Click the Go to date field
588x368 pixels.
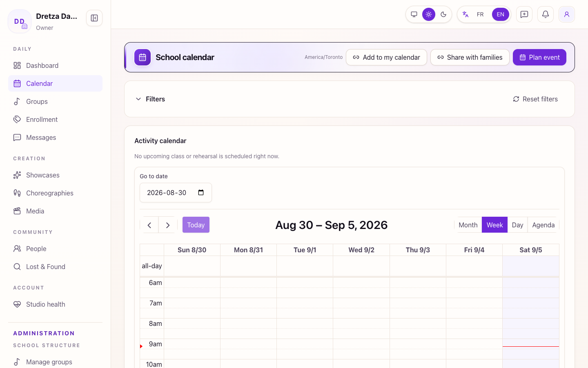coord(176,193)
